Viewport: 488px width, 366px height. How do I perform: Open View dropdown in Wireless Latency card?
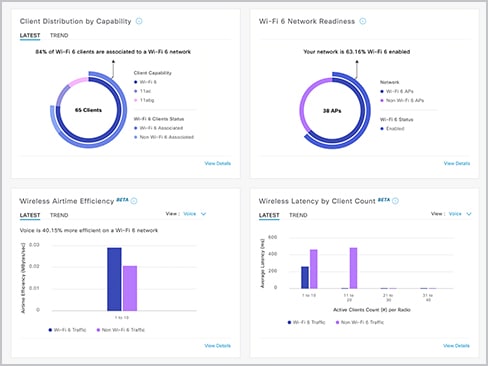pyautogui.click(x=460, y=214)
